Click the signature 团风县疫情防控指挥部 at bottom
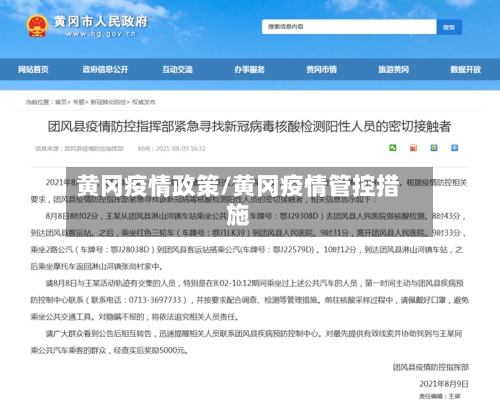Screen dimensions: 500x405 [431, 367]
